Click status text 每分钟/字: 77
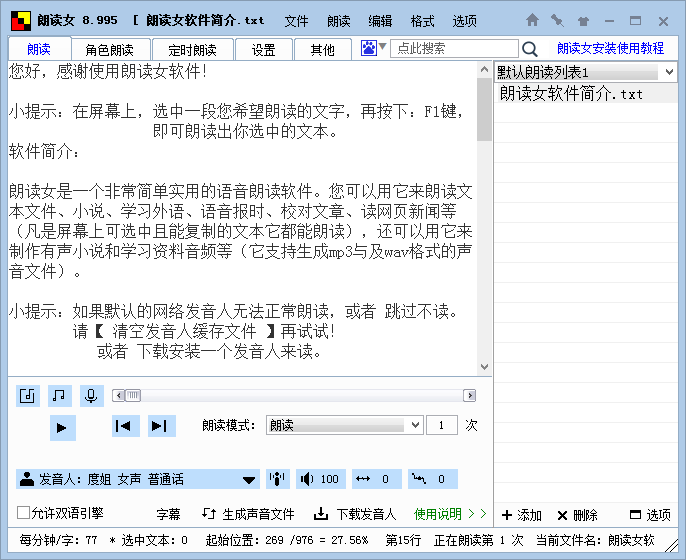Image resolution: width=686 pixels, height=560 pixels. [x=58, y=540]
